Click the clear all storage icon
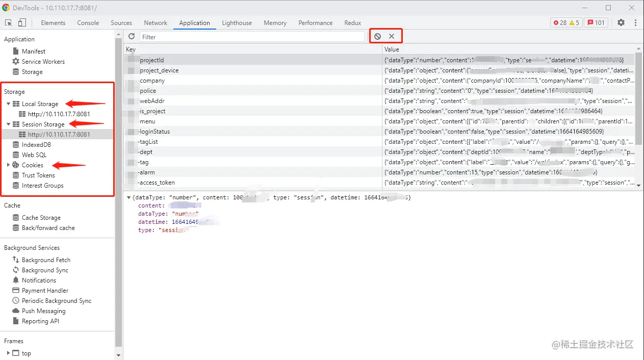The width and height of the screenshot is (644, 360). (377, 36)
